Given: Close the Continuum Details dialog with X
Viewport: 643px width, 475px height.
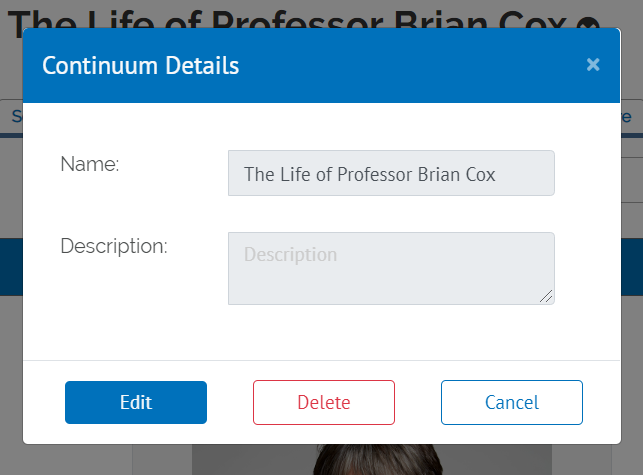Looking at the screenshot, I should [593, 65].
